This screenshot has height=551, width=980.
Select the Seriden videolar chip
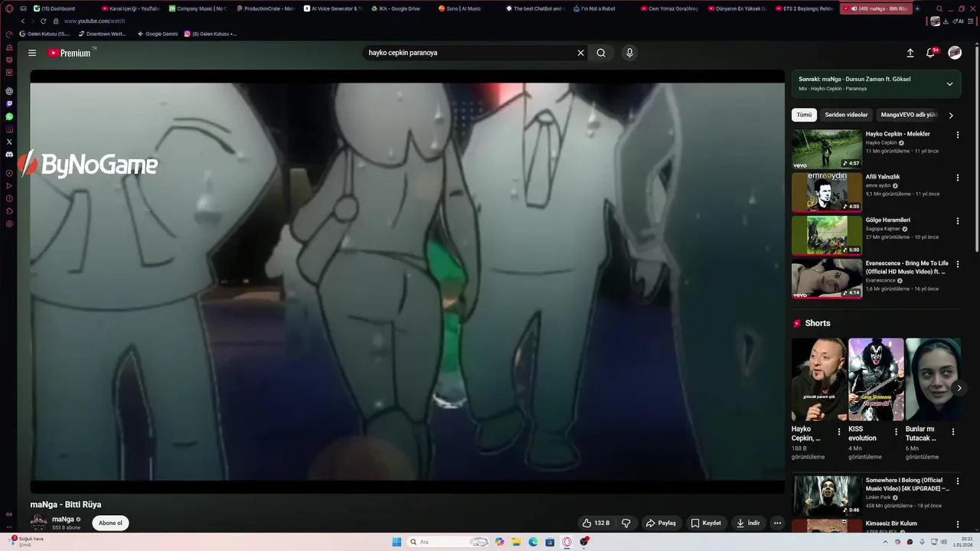click(846, 115)
